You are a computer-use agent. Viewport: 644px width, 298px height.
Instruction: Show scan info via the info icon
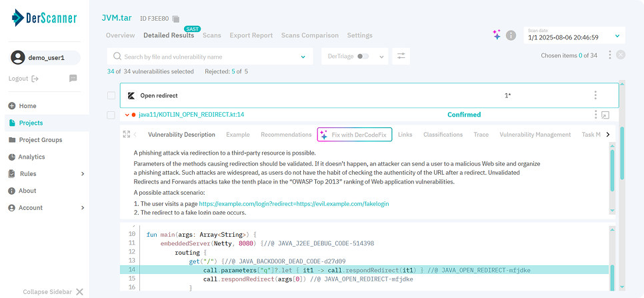(x=511, y=35)
